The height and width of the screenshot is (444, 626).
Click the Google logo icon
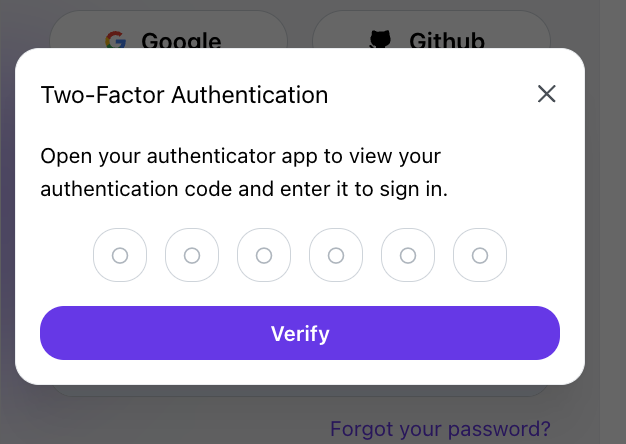(116, 40)
